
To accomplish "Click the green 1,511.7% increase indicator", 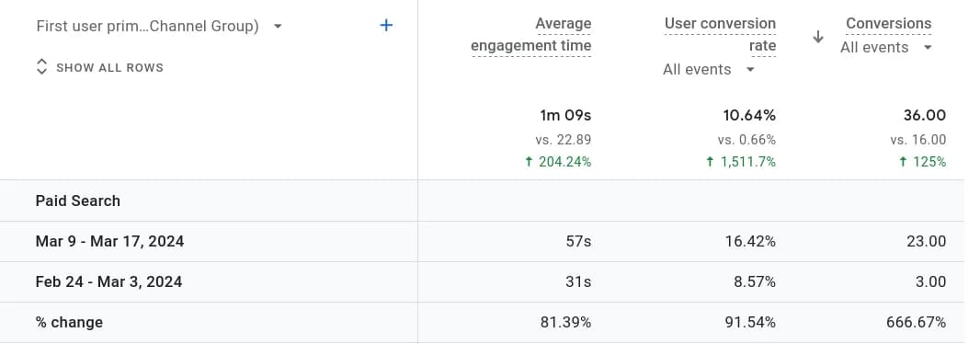I will (741, 162).
